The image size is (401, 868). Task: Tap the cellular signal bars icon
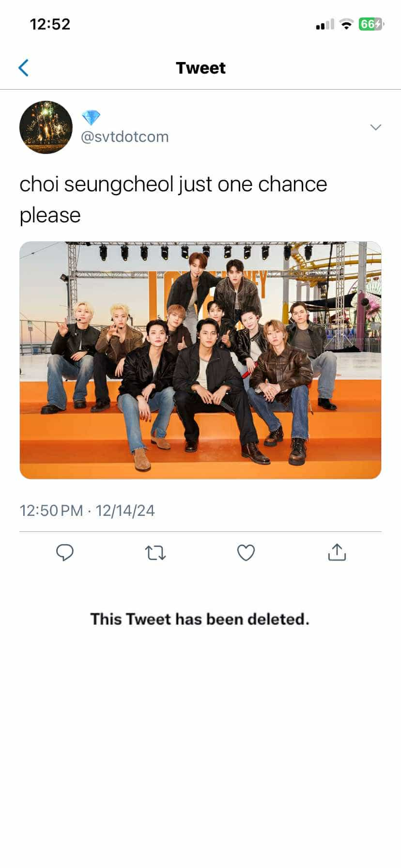pos(325,24)
